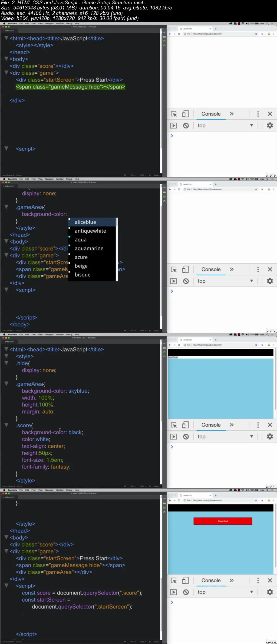In the first frame, close the DevTools panel
Image resolution: width=277 pixels, height=644 pixels.
[x=270, y=114]
